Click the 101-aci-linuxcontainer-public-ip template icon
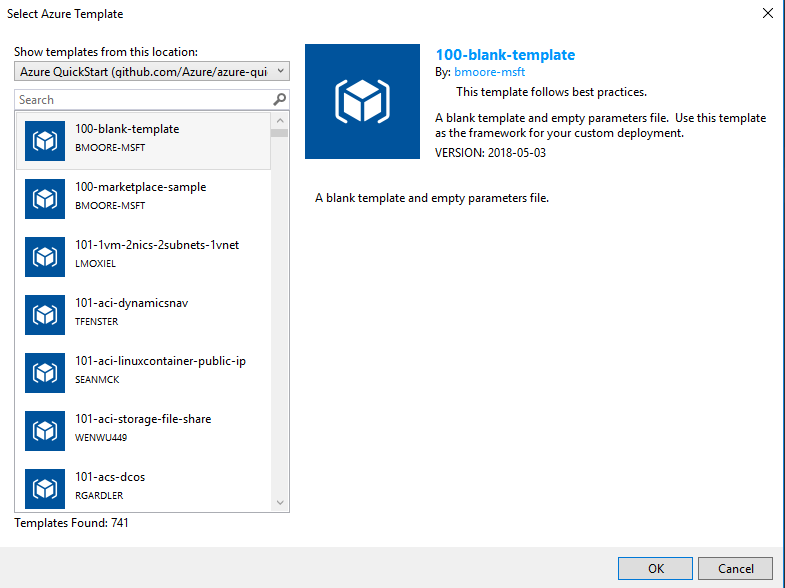The width and height of the screenshot is (785, 588). (45, 373)
